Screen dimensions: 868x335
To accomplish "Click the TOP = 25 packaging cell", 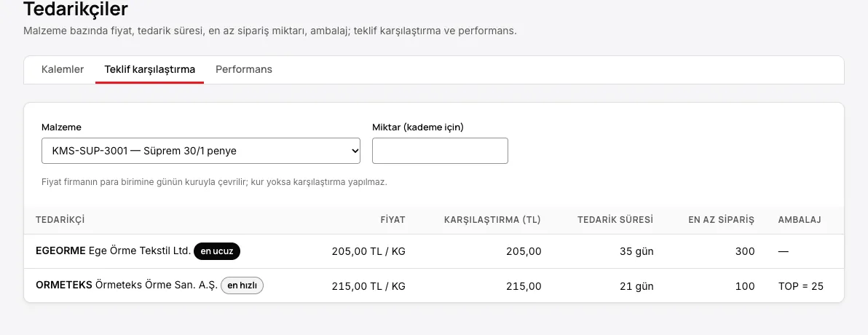I will 800,286.
